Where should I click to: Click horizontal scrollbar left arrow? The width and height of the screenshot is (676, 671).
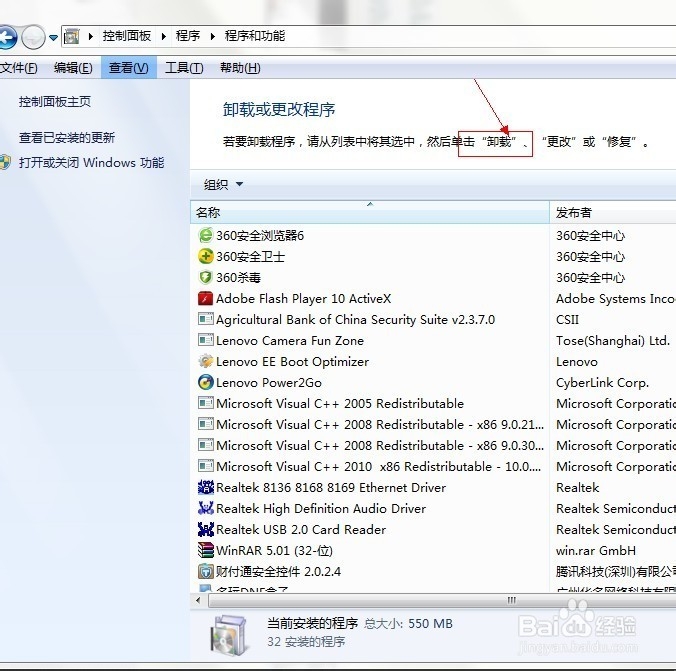198,600
